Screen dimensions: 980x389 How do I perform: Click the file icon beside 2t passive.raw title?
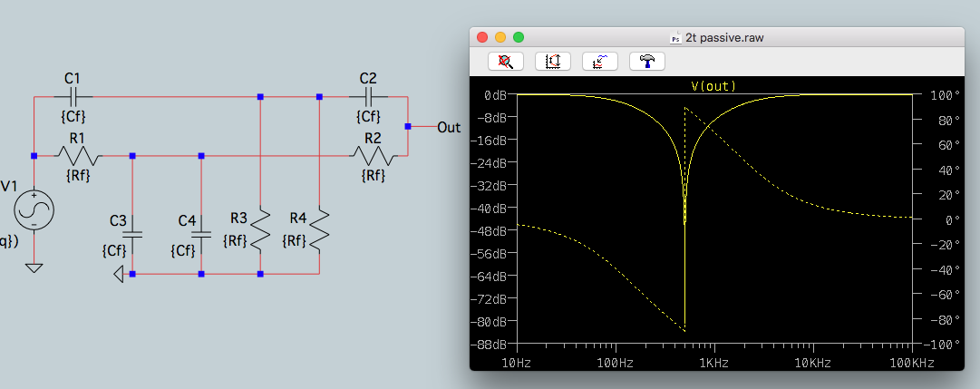(x=675, y=38)
